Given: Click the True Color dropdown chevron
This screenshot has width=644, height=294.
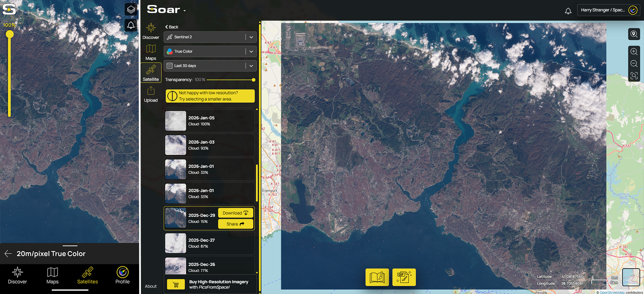Looking at the screenshot, I should coord(251,52).
